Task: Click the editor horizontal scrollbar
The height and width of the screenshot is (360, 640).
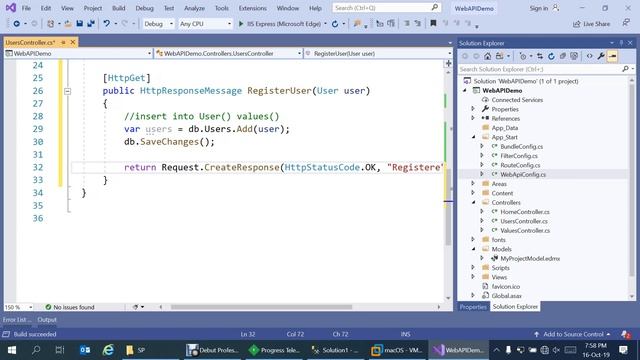Action: point(261,307)
